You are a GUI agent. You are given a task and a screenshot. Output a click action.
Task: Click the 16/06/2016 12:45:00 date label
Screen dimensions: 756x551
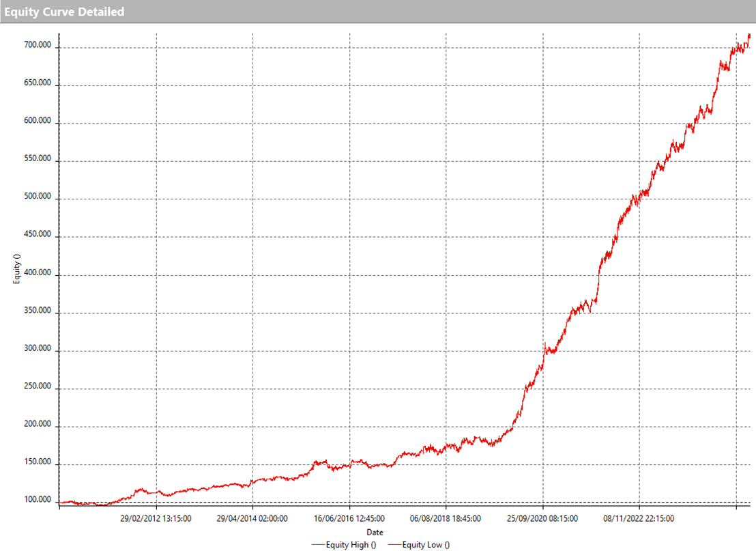(350, 519)
